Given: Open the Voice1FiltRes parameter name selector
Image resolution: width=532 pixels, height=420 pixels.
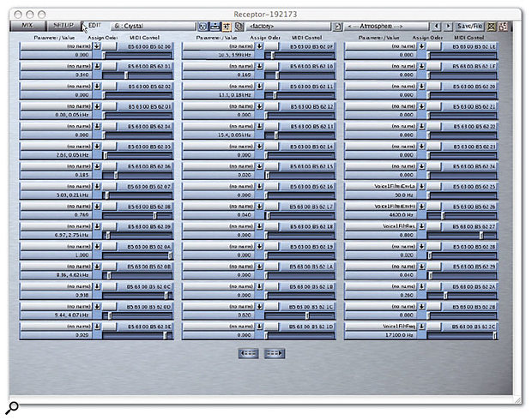Looking at the screenshot, I should 381,226.
